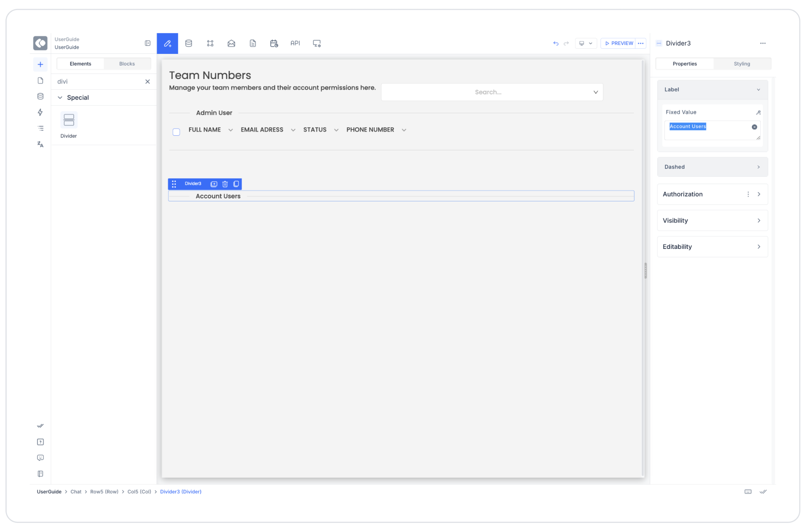Click the PREVIEW button
This screenshot has width=806, height=532.
click(619, 43)
